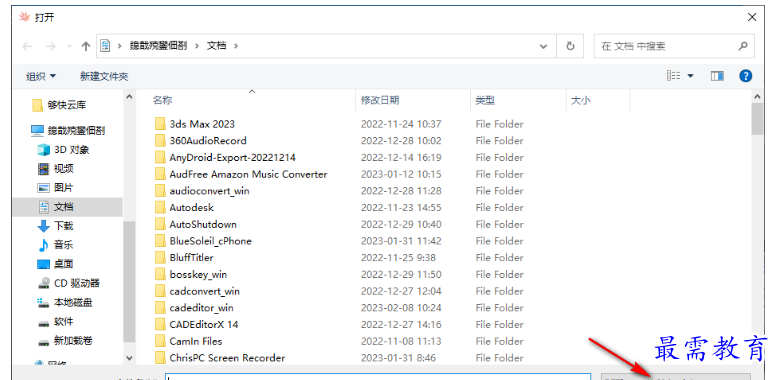
Task: Select AnyDroid-Export-20221214 folder
Action: pos(232,157)
